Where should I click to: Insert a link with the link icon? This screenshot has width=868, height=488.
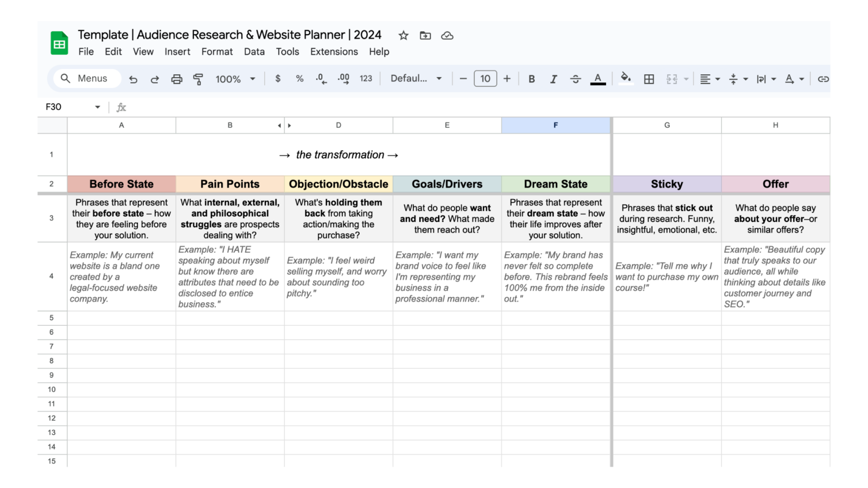tap(823, 78)
